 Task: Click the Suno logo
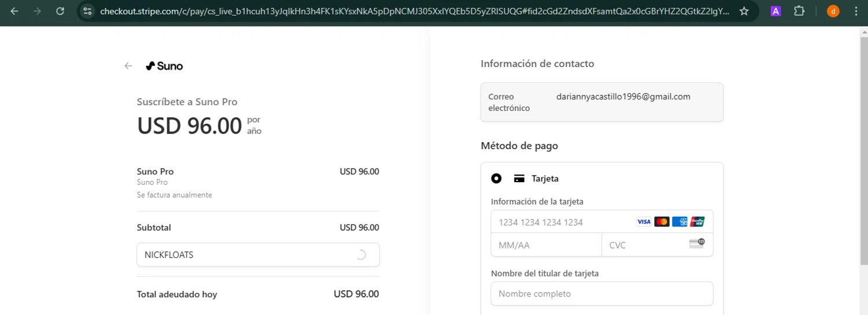164,66
